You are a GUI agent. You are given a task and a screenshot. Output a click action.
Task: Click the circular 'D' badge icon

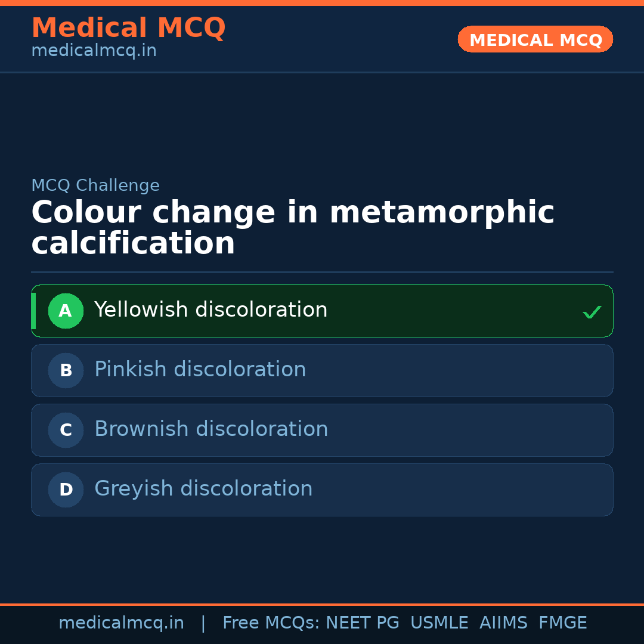coord(66,490)
